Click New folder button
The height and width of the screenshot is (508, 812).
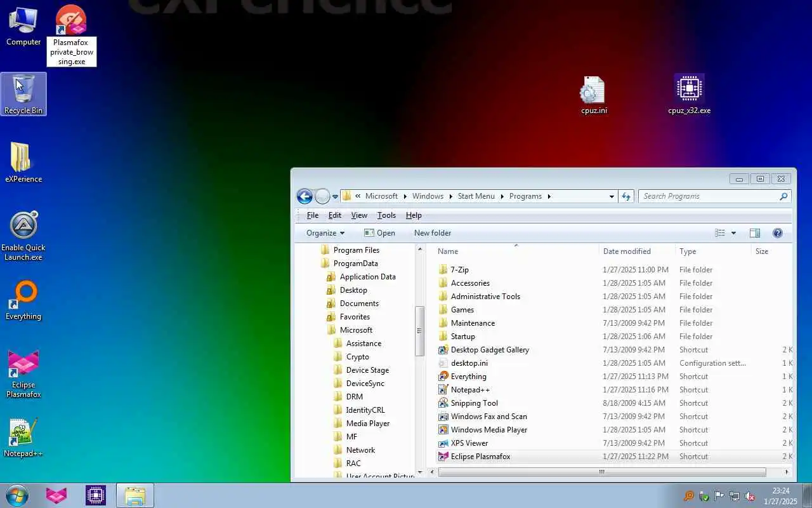click(x=433, y=233)
